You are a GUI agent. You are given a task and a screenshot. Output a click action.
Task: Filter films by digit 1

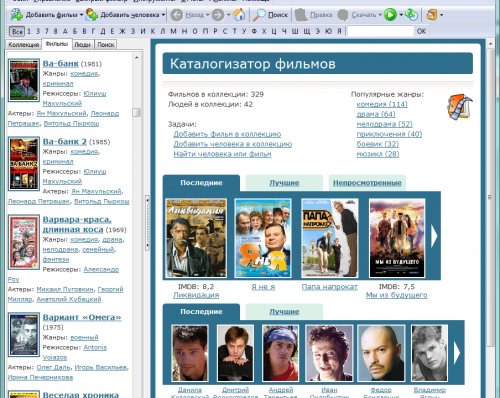point(29,31)
